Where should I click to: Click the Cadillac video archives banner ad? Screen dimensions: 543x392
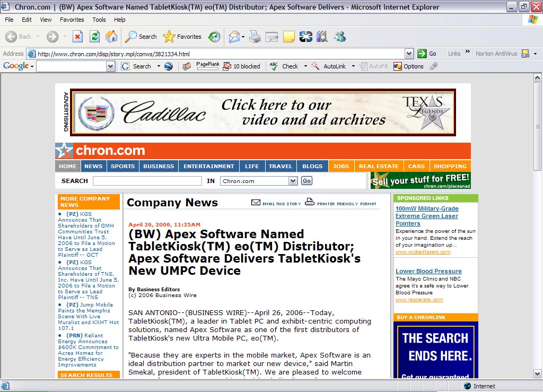tap(263, 112)
